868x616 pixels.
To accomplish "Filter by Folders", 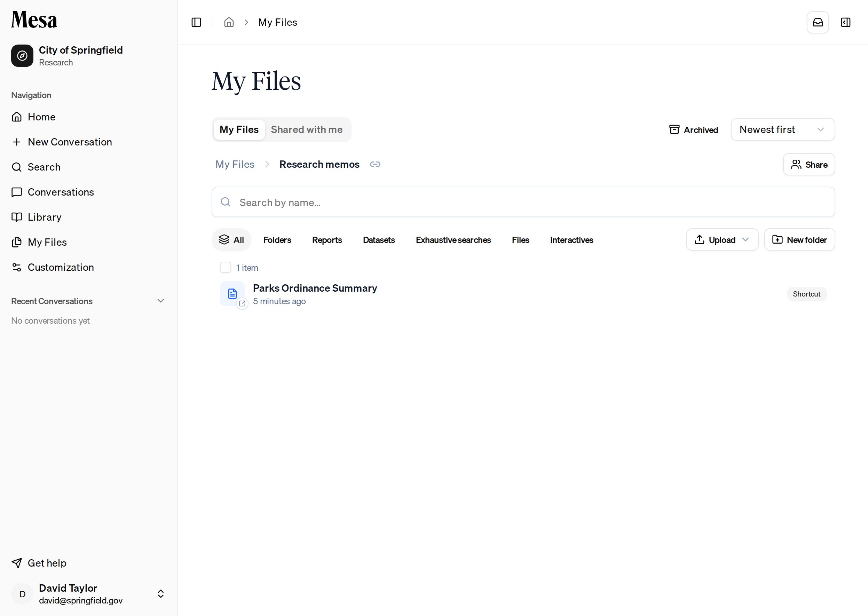I will pos(277,240).
